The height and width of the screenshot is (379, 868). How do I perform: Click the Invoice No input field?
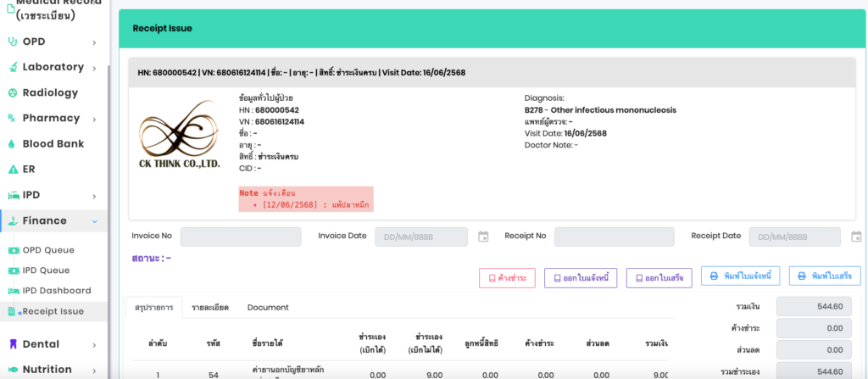241,237
